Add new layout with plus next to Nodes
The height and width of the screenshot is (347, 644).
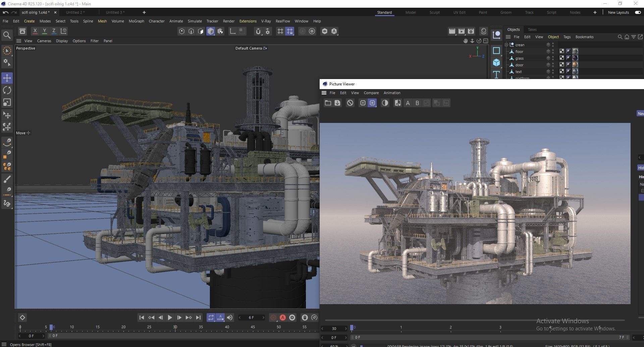pos(595,12)
